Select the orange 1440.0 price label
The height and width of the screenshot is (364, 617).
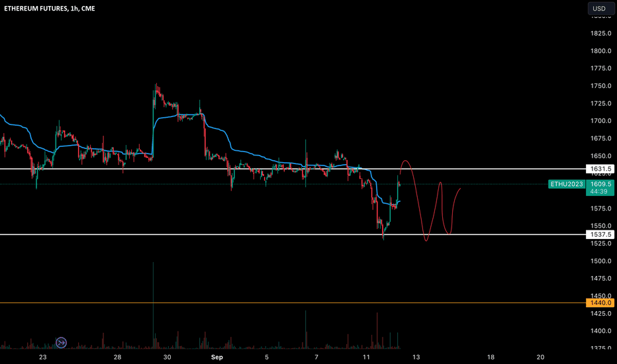pos(600,302)
